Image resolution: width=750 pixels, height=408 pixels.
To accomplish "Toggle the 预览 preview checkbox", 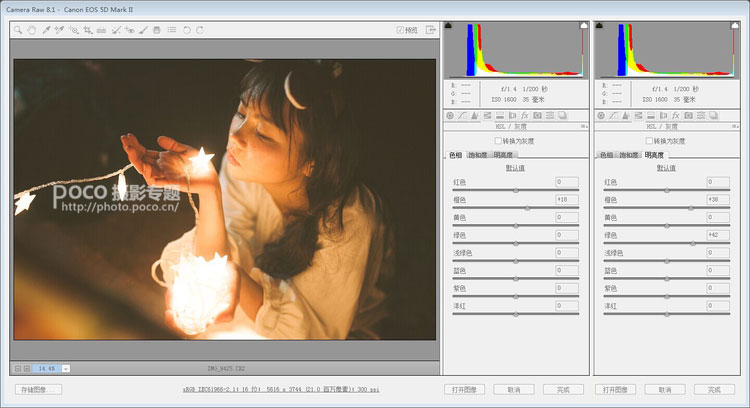I will pos(400,30).
